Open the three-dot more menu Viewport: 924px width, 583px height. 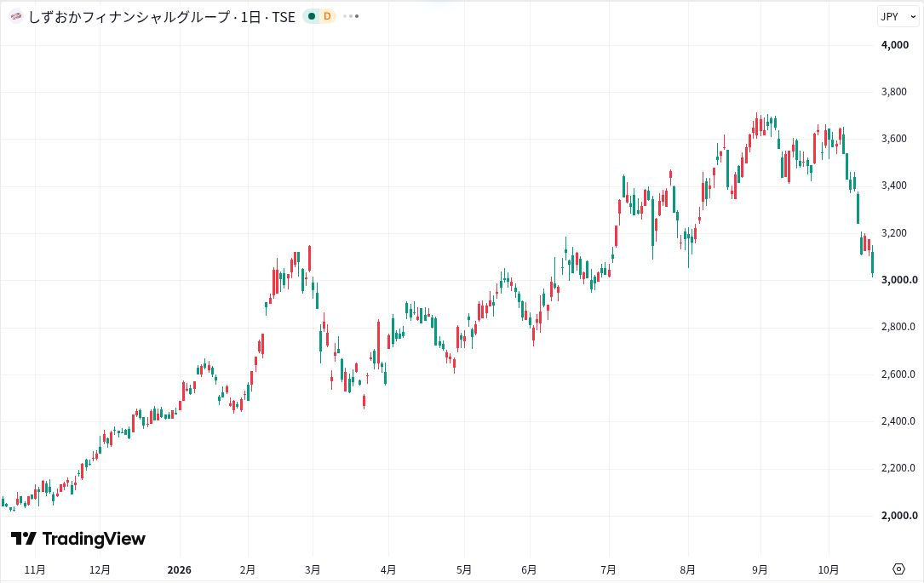tap(351, 16)
